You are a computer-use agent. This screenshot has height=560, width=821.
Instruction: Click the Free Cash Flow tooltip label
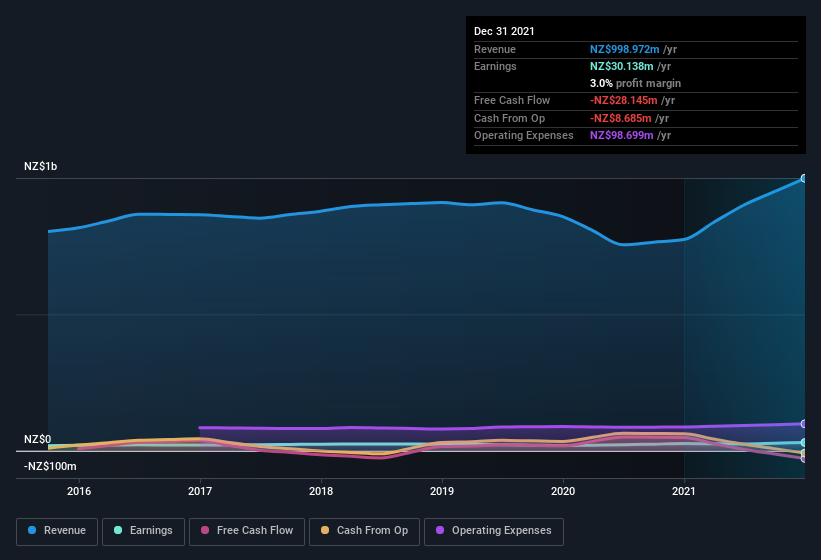click(x=512, y=100)
